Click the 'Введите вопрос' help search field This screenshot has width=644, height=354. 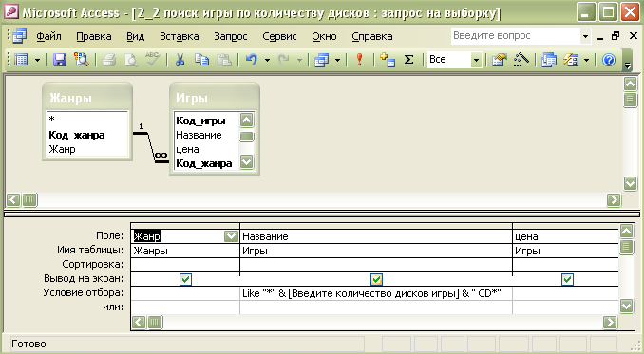(x=516, y=36)
